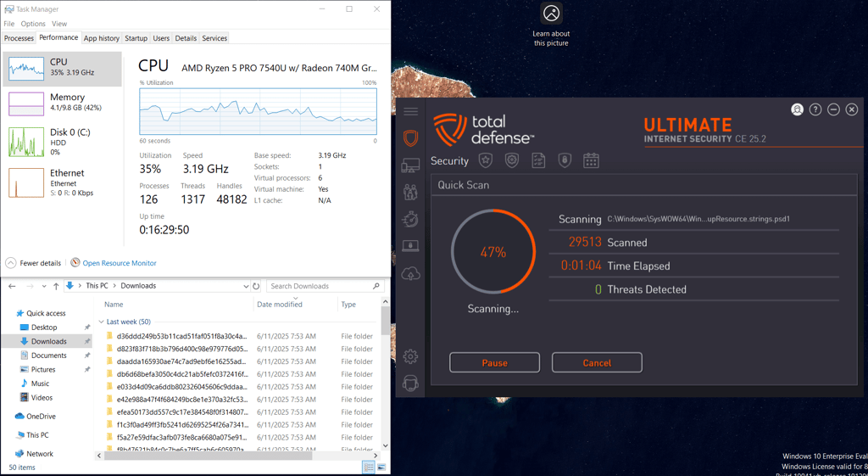Open Total Defense settings gear
The height and width of the screenshot is (476, 868).
click(410, 356)
